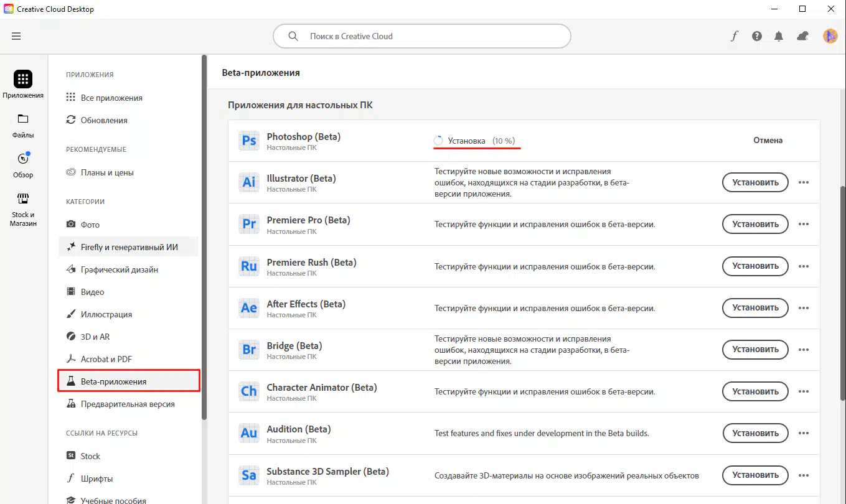The height and width of the screenshot is (504, 846).
Task: Select the Видео category
Action: [129, 292]
